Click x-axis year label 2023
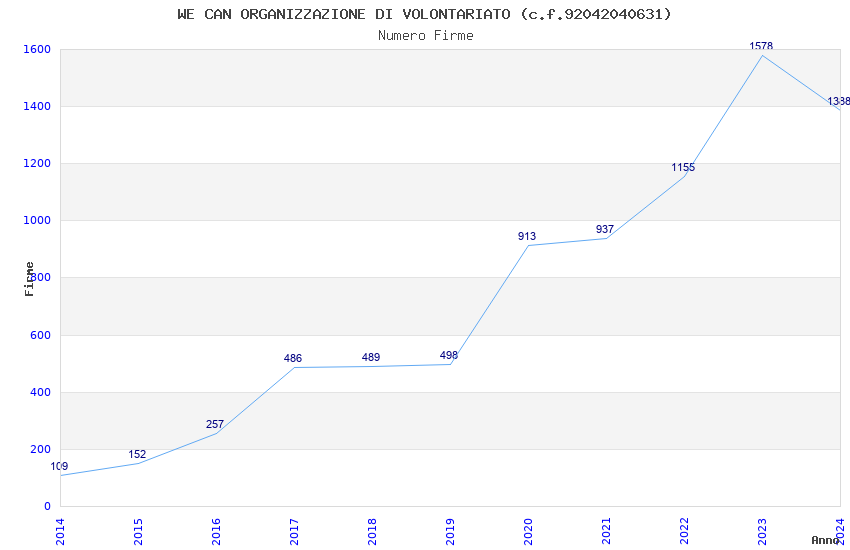This screenshot has width=850, height=550. coord(763,532)
